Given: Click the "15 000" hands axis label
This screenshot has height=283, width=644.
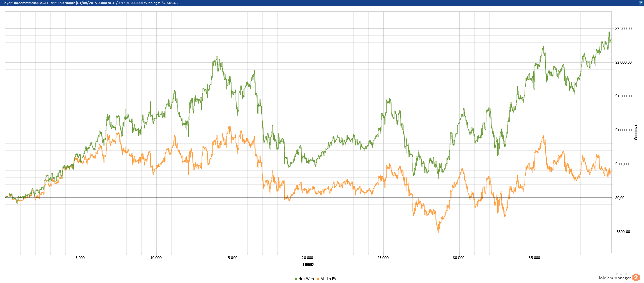Looking at the screenshot, I should coord(232,258).
